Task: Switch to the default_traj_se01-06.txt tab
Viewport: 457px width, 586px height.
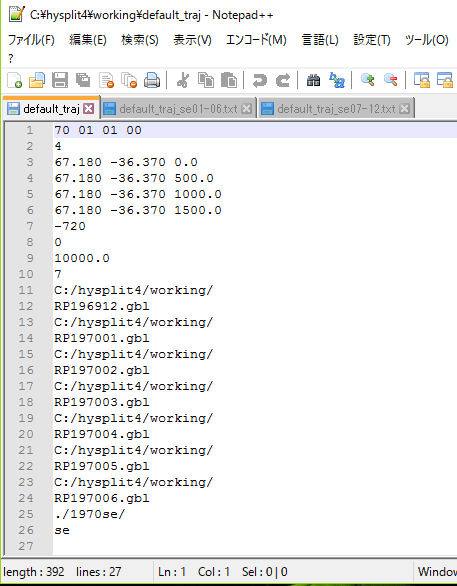Action: coord(178,109)
